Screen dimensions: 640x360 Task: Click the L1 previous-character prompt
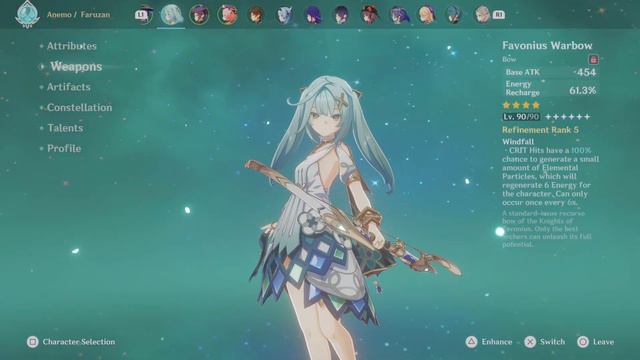click(x=140, y=15)
